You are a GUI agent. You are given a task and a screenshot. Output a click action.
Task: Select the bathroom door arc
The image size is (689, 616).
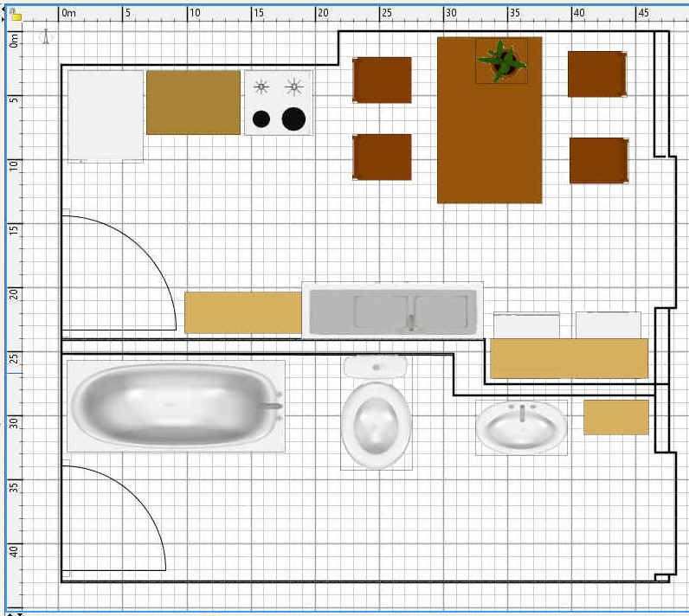(x=113, y=518)
